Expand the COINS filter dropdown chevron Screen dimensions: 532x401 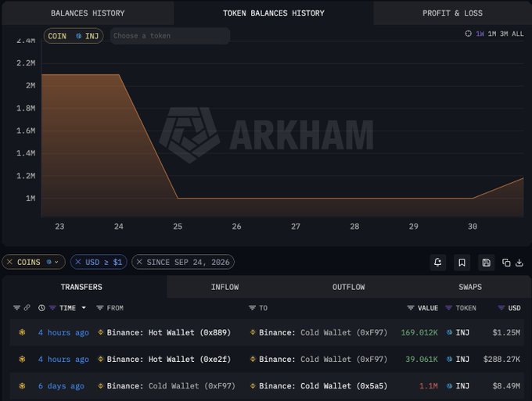tap(56, 262)
